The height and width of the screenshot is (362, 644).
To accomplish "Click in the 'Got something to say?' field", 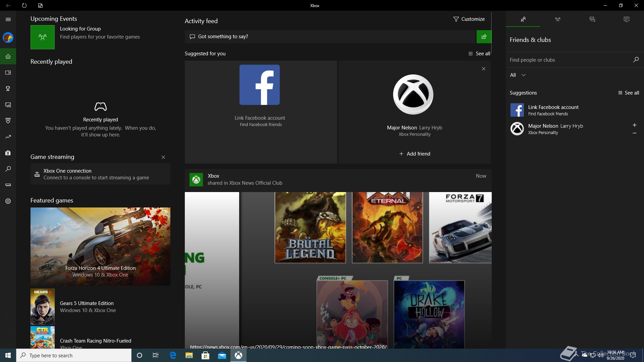I will click(x=330, y=37).
